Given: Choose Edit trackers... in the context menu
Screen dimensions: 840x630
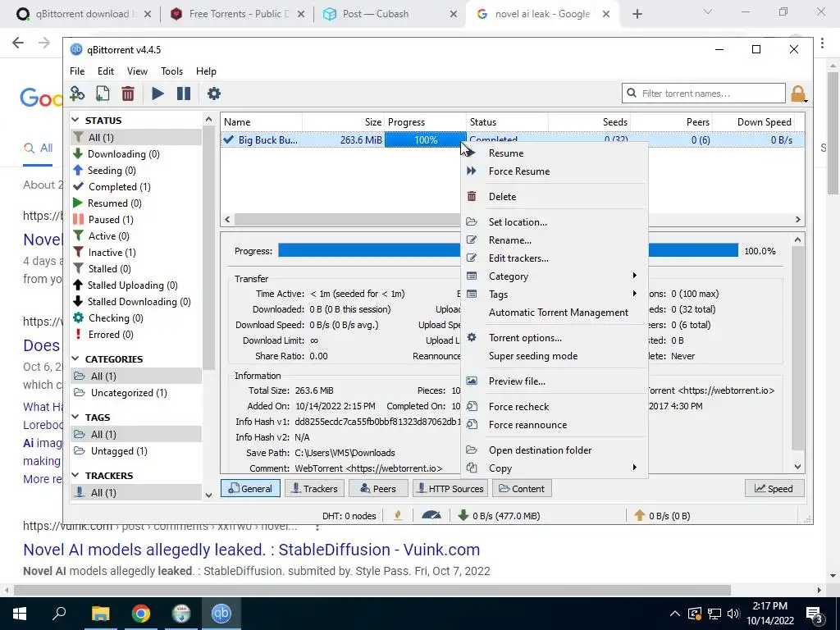Looking at the screenshot, I should coord(555,258).
